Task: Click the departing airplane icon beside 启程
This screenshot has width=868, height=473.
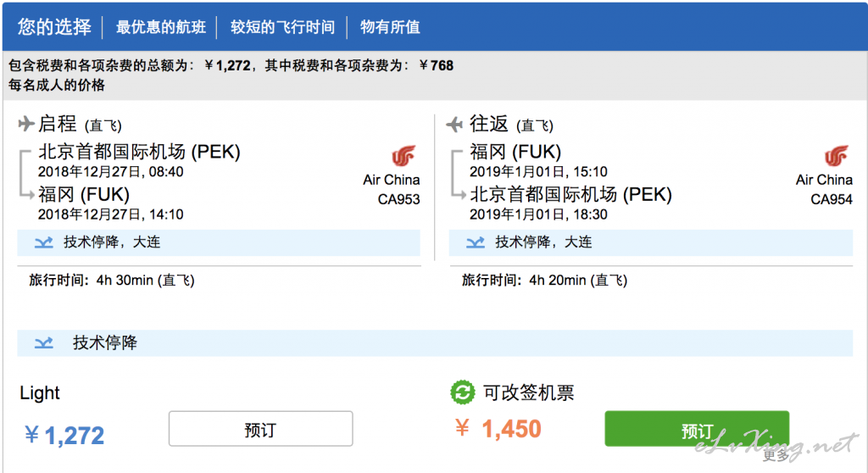Action: pyautogui.click(x=25, y=123)
